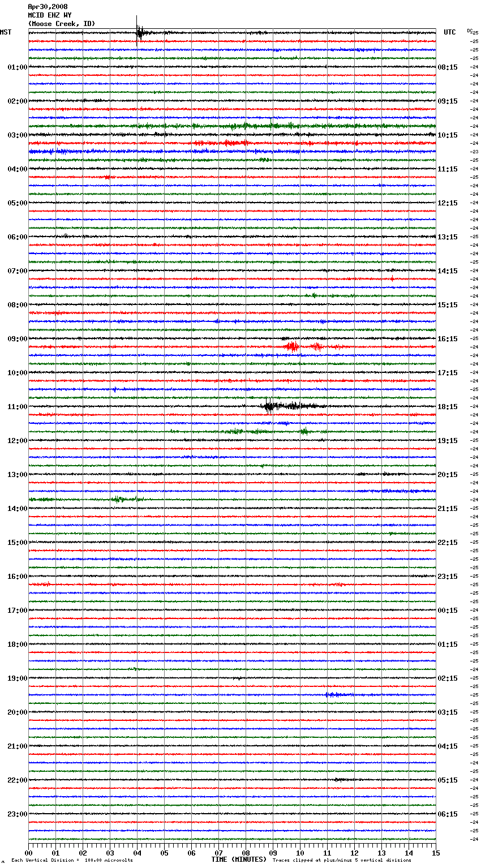Select the 20:00 MST time label
The image size is (481, 868).
pyautogui.click(x=18, y=712)
